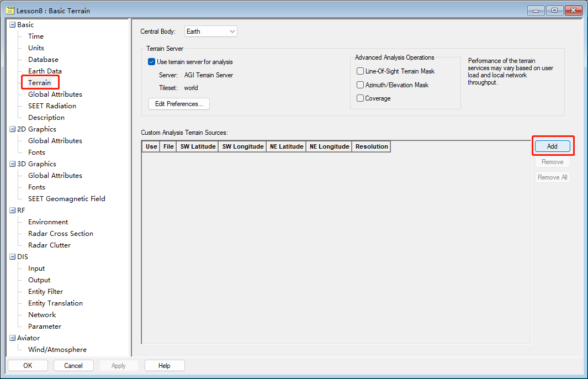This screenshot has height=379, width=588.
Task: Enable Line-Of-Sight Terrain Mask checkbox
Action: (361, 71)
